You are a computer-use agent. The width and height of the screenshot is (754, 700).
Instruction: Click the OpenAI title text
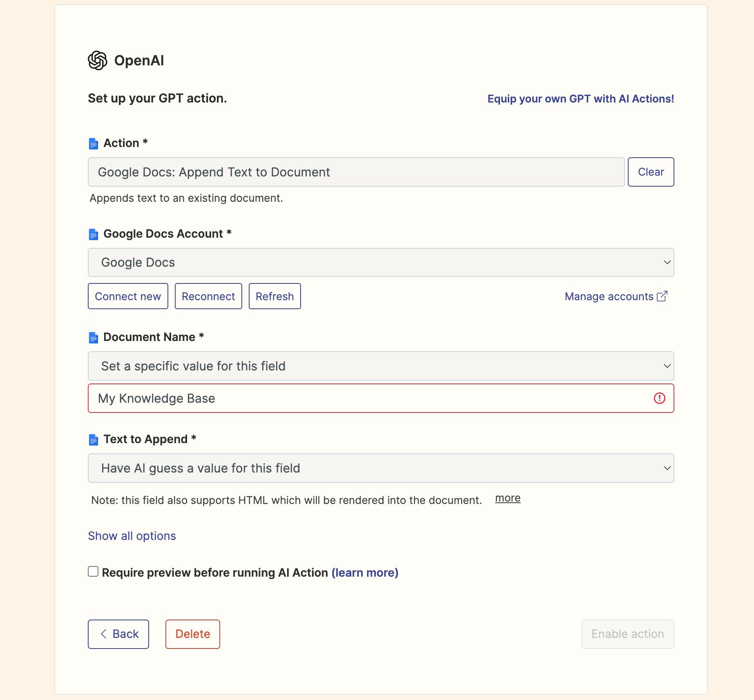click(139, 60)
